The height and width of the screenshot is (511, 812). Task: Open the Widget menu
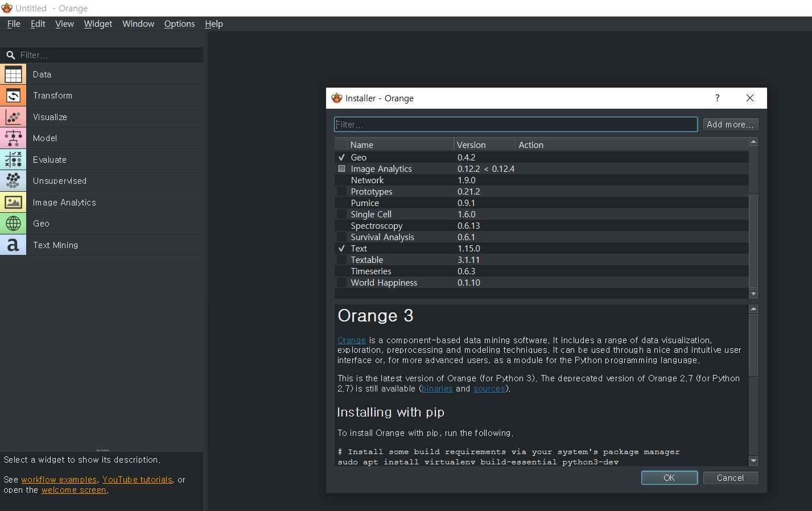pyautogui.click(x=98, y=24)
